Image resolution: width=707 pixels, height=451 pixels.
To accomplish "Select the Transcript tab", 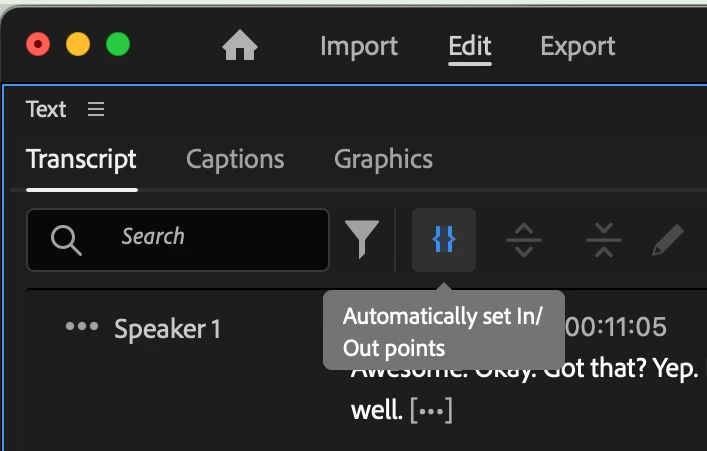I will [x=82, y=160].
